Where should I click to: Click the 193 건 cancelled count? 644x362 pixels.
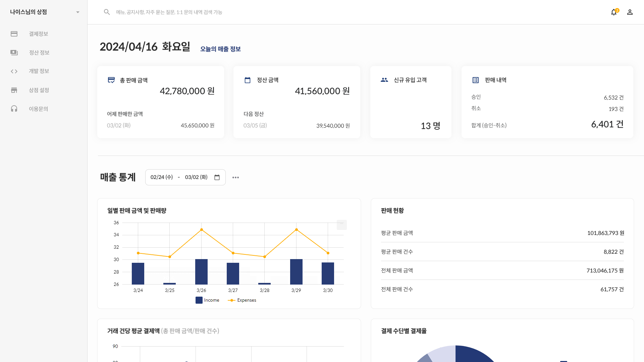point(616,109)
